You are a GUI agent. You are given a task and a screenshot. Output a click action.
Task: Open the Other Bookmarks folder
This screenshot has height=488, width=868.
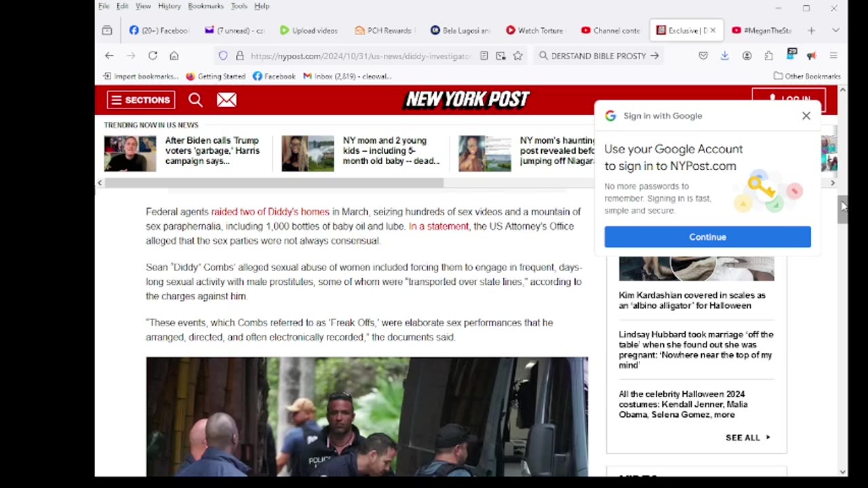click(x=807, y=76)
